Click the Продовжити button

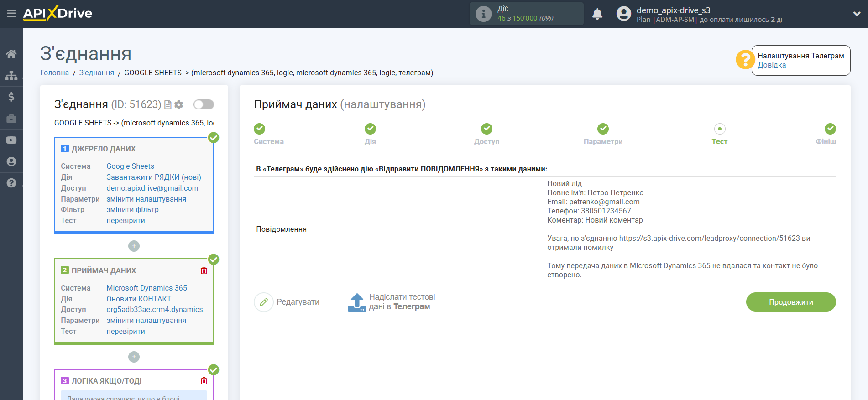[791, 302]
